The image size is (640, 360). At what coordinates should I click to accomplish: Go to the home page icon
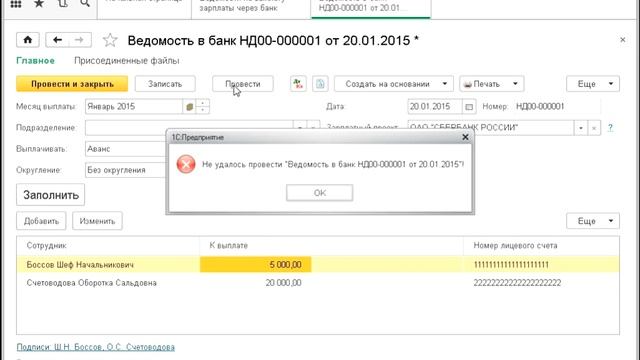28,40
